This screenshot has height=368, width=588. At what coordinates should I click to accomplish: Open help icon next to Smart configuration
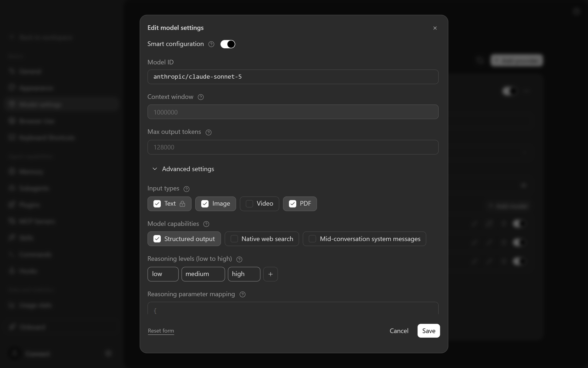[211, 44]
